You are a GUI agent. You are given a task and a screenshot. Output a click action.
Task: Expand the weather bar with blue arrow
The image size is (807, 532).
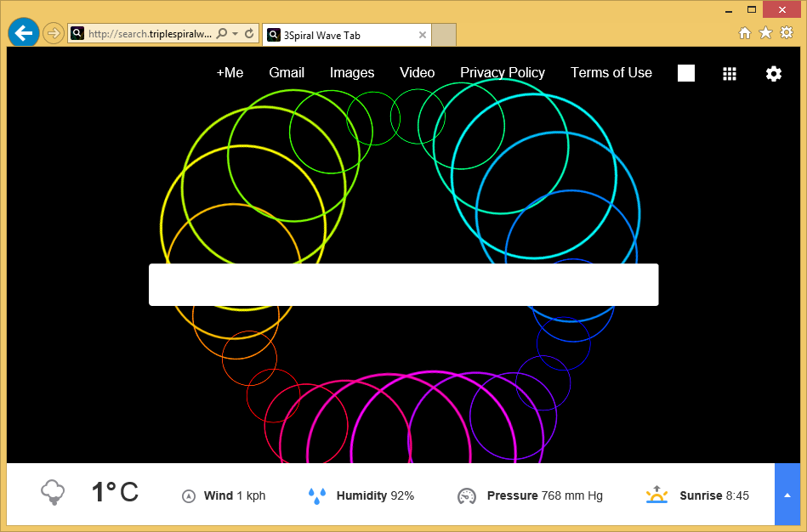pyautogui.click(x=787, y=495)
